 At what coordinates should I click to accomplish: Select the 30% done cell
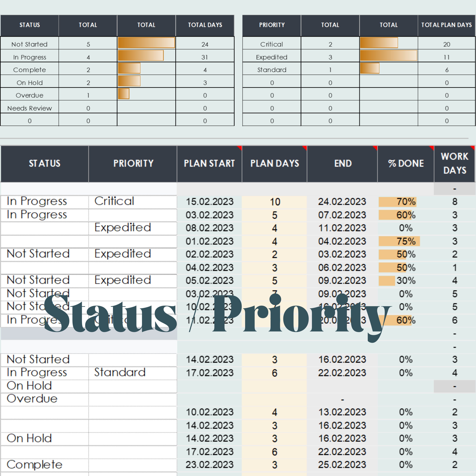click(406, 281)
